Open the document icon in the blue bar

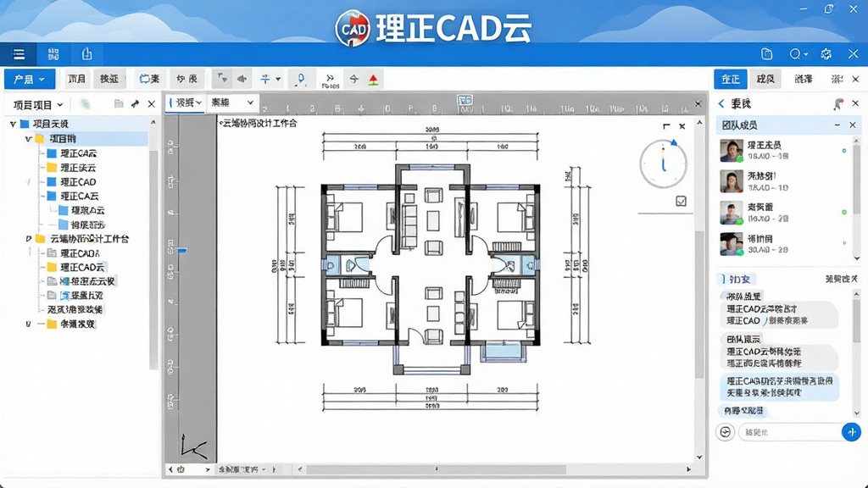766,53
